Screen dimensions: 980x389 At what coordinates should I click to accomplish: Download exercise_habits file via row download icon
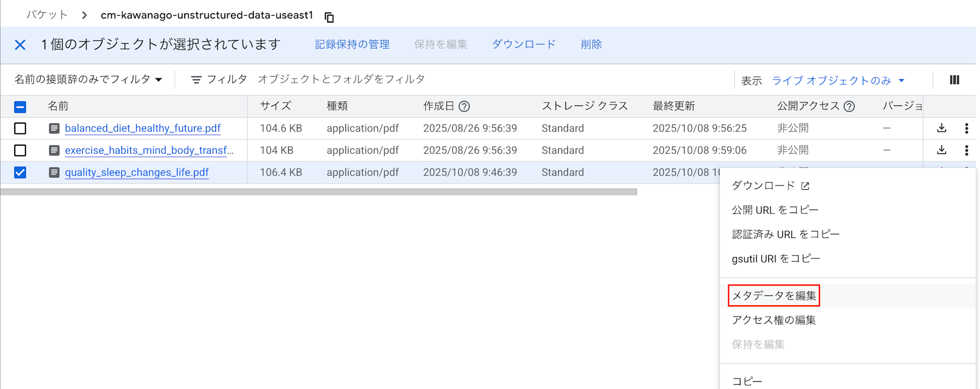pyautogui.click(x=941, y=150)
